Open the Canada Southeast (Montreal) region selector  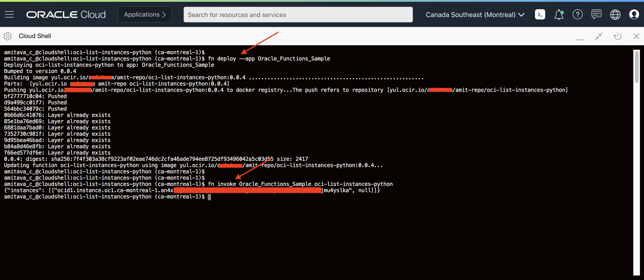pyautogui.click(x=475, y=15)
